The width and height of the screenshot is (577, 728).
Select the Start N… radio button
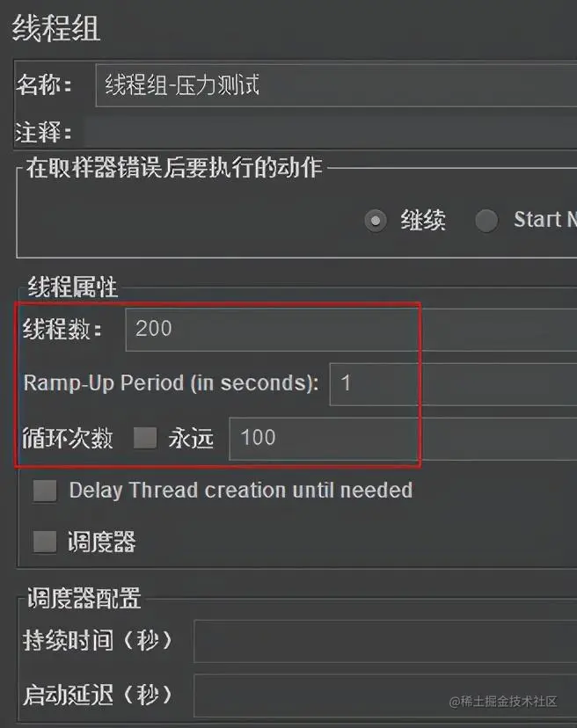pos(486,221)
